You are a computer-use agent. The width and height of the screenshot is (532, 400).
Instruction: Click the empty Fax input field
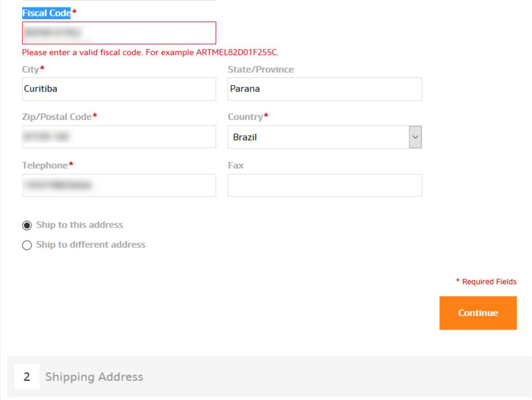(x=324, y=185)
